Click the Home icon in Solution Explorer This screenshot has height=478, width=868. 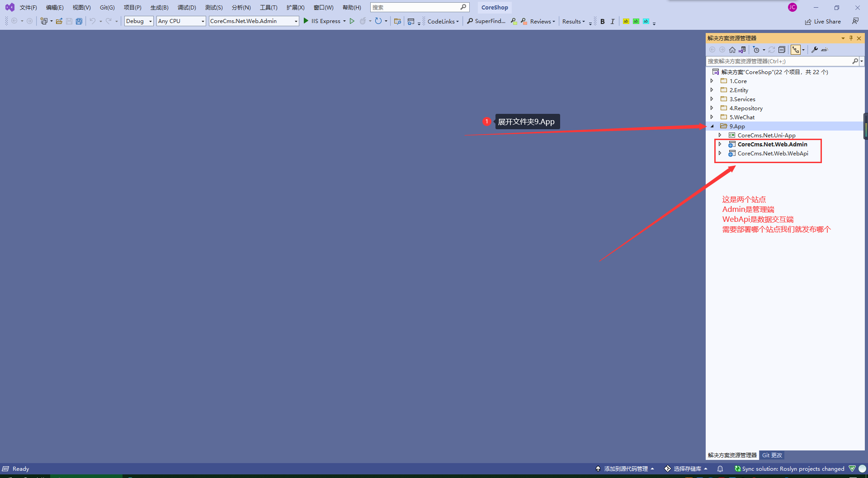[732, 50]
